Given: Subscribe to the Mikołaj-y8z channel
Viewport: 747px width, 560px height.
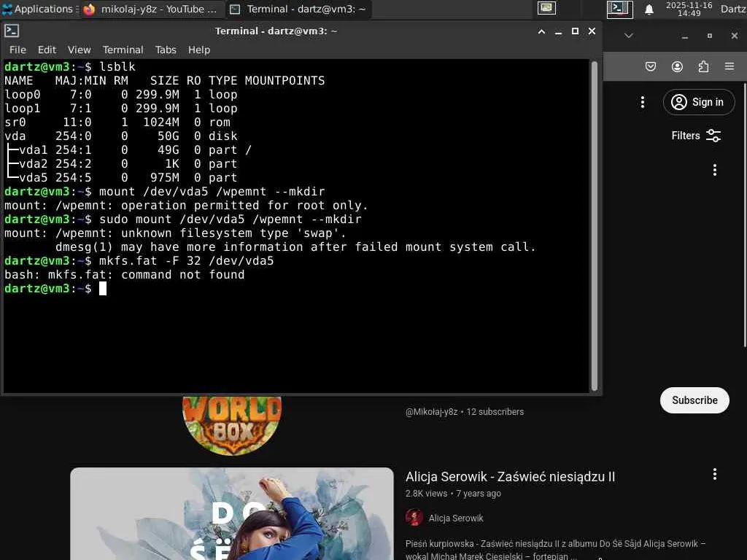Looking at the screenshot, I should (694, 400).
